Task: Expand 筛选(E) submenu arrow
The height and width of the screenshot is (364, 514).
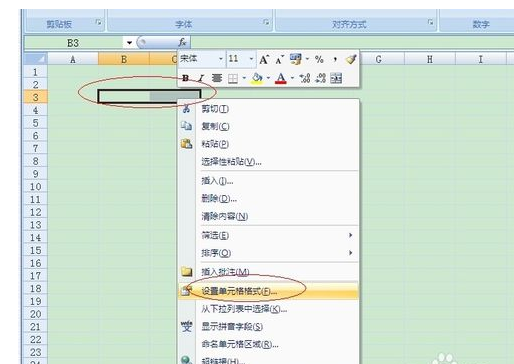Action: point(350,235)
